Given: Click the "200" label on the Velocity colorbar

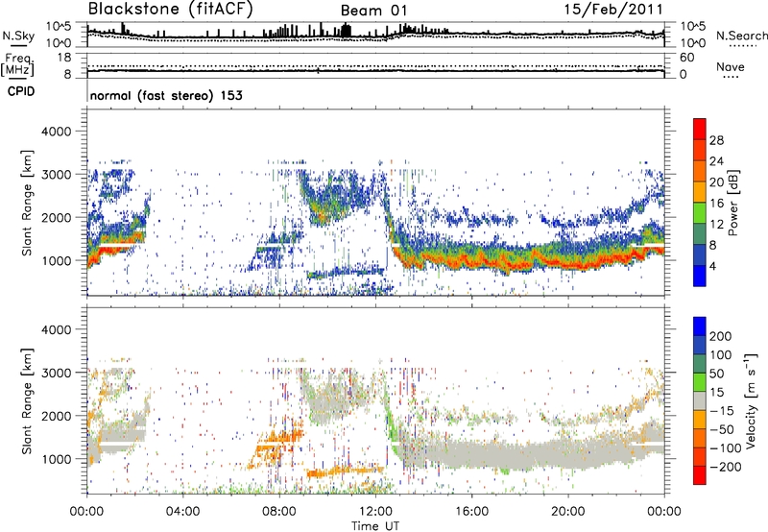Looking at the screenshot, I should point(721,336).
